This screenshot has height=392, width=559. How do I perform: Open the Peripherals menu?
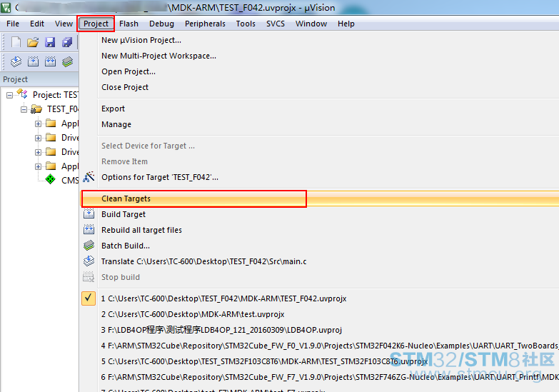205,24
